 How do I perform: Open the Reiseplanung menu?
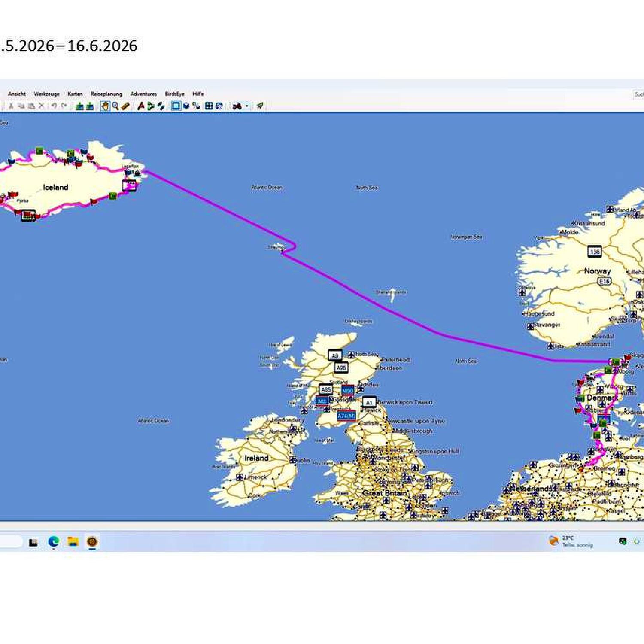(106, 94)
